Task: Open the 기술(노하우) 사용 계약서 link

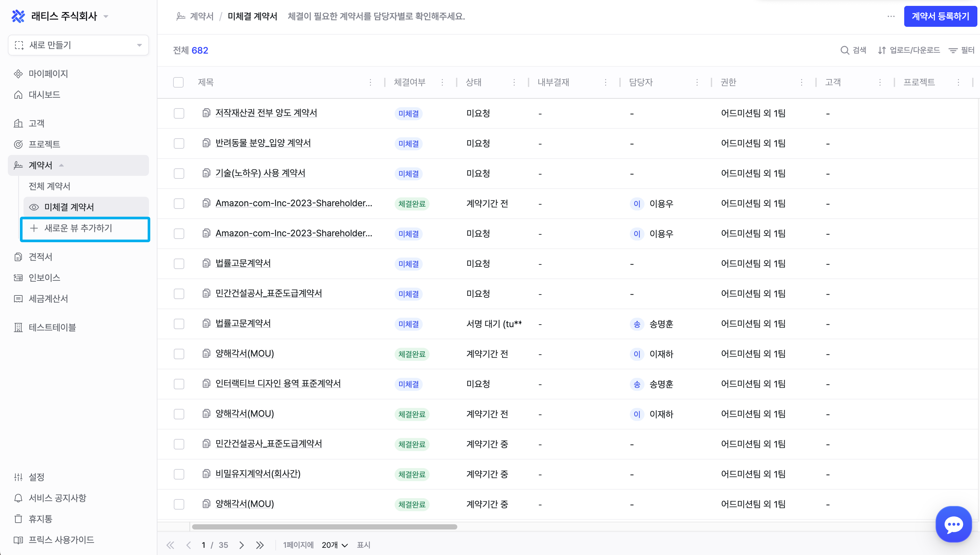Action: [260, 173]
